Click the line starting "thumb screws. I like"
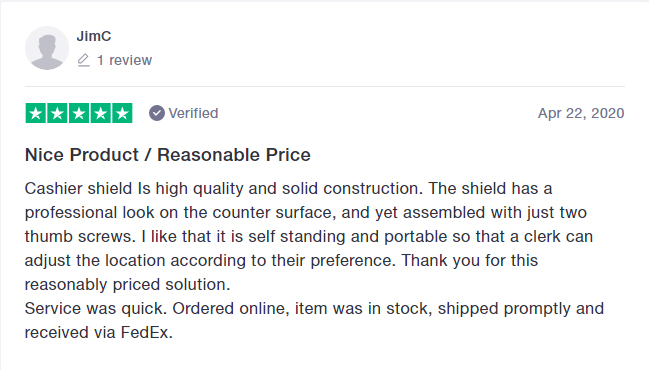Screen dimensions: 649x370 click(309, 236)
